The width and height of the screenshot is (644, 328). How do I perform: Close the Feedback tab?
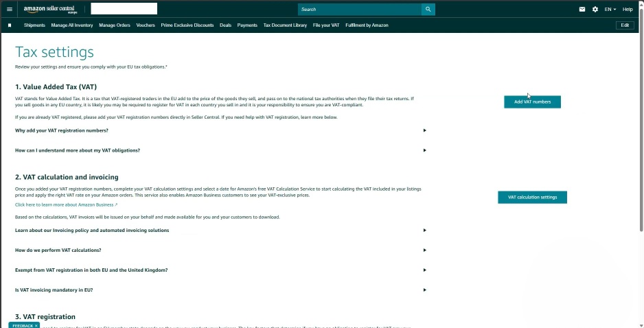click(x=36, y=325)
